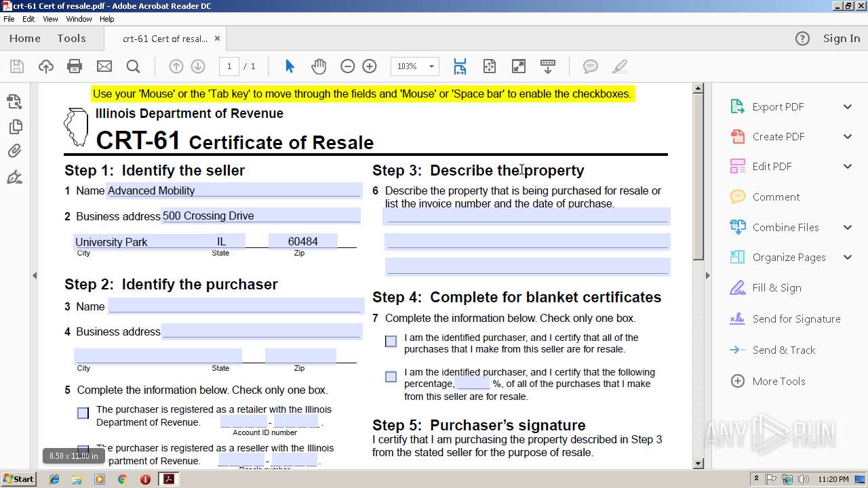Expand Organize Pages options chevron
Screen dimensions: 868x488
[848, 257]
